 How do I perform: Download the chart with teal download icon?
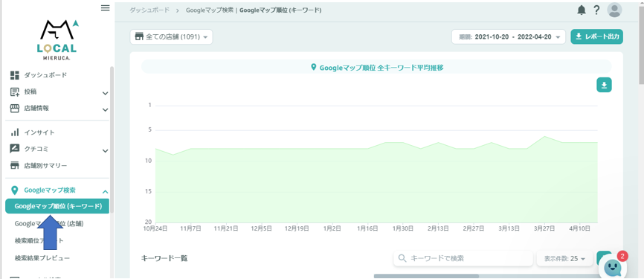point(604,85)
